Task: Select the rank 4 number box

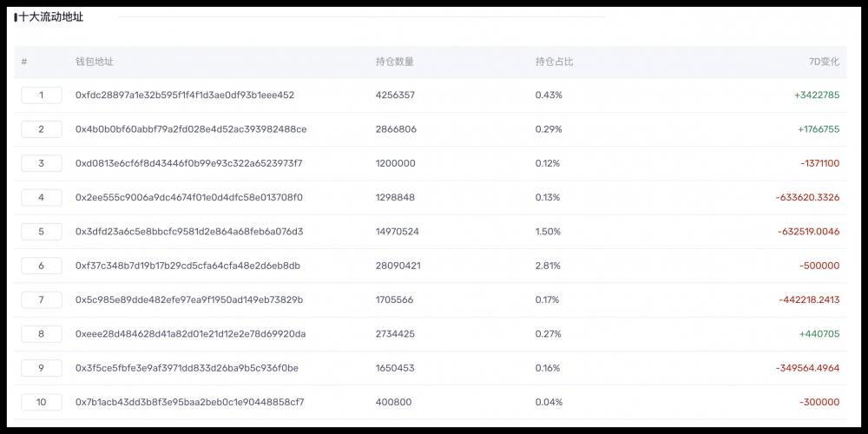Action: click(42, 198)
